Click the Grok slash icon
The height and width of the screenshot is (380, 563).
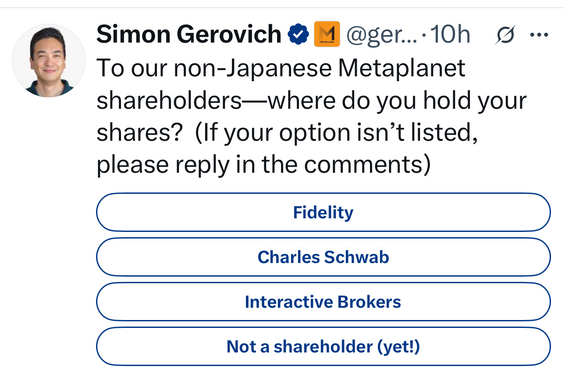click(x=506, y=35)
